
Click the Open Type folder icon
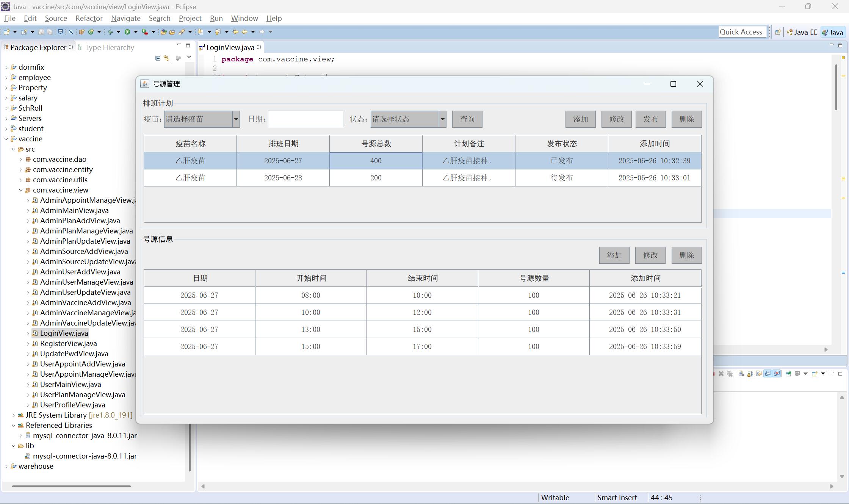click(x=163, y=32)
